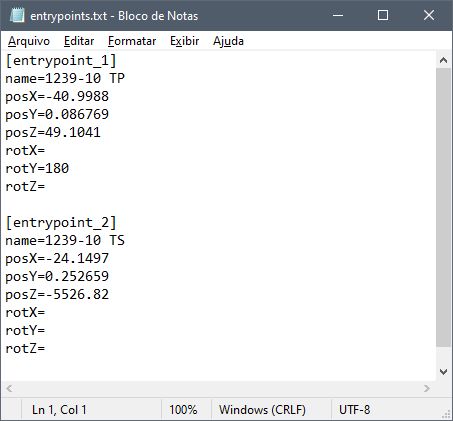453x421 pixels.
Task: Click the [entrypoint_2] header line
Action: [x=61, y=223]
